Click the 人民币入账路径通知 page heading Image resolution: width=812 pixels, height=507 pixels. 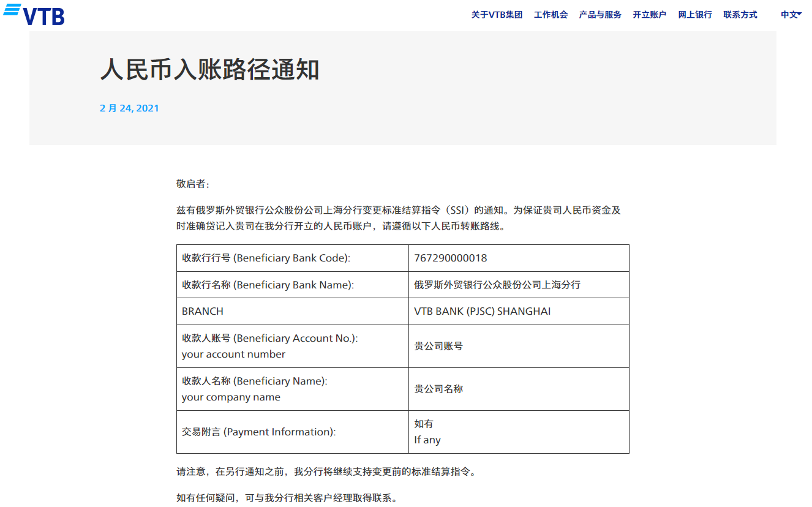209,70
